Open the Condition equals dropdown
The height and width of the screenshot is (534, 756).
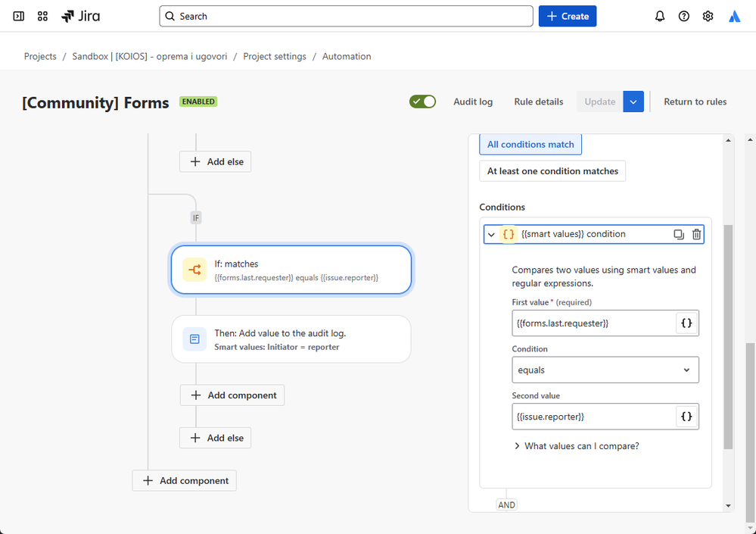click(x=605, y=370)
